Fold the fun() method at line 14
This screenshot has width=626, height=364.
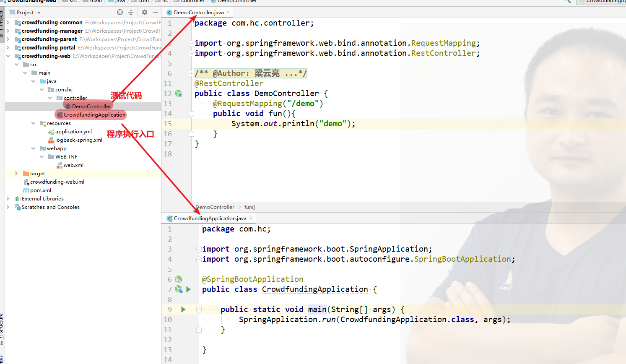click(191, 114)
